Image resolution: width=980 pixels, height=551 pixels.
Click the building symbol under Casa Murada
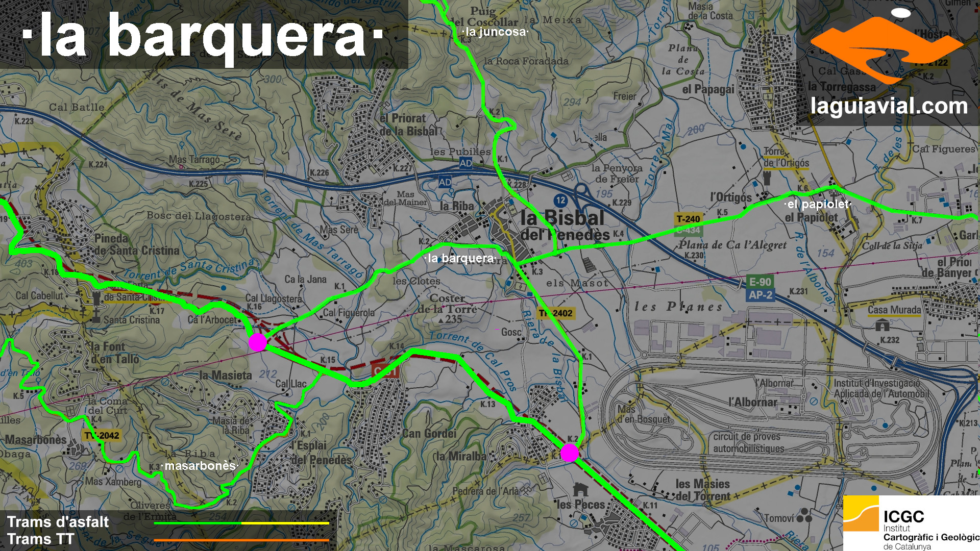point(881,324)
